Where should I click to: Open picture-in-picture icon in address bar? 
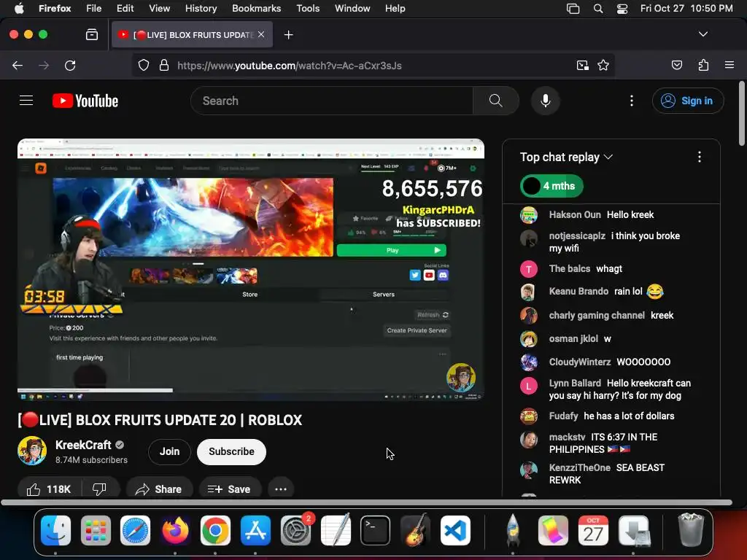point(582,65)
